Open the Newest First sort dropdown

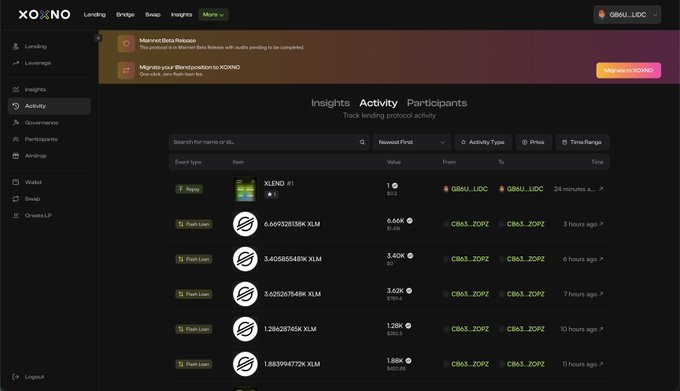pyautogui.click(x=411, y=142)
